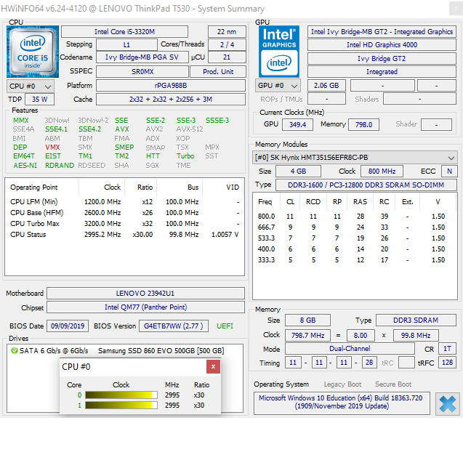This screenshot has width=463, height=476.
Task: Click the BIOS date 09/09/2019 field
Action: (x=68, y=326)
